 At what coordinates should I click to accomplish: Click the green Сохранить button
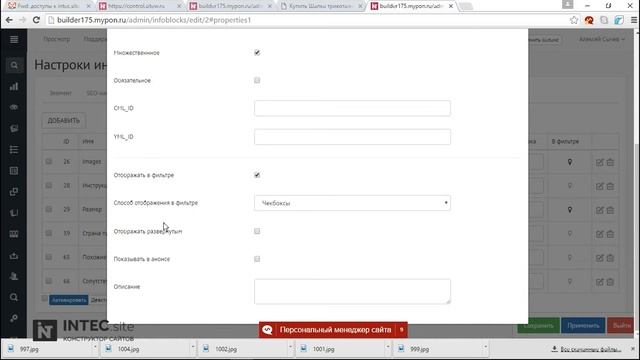(538, 326)
